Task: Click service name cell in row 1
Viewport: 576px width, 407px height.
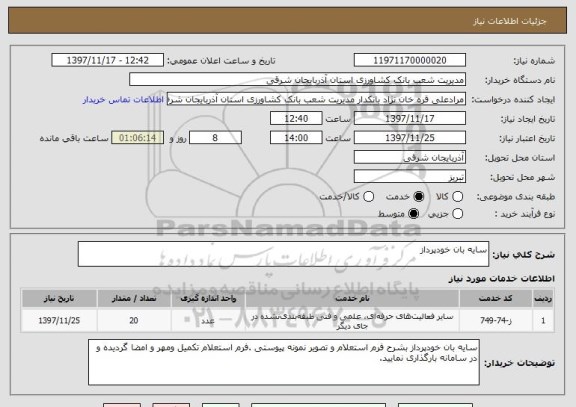Action: pos(352,321)
